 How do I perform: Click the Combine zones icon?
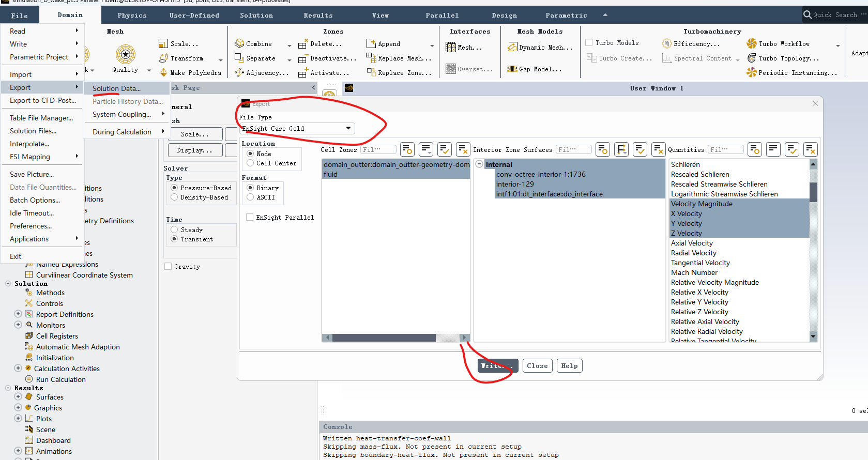point(239,44)
